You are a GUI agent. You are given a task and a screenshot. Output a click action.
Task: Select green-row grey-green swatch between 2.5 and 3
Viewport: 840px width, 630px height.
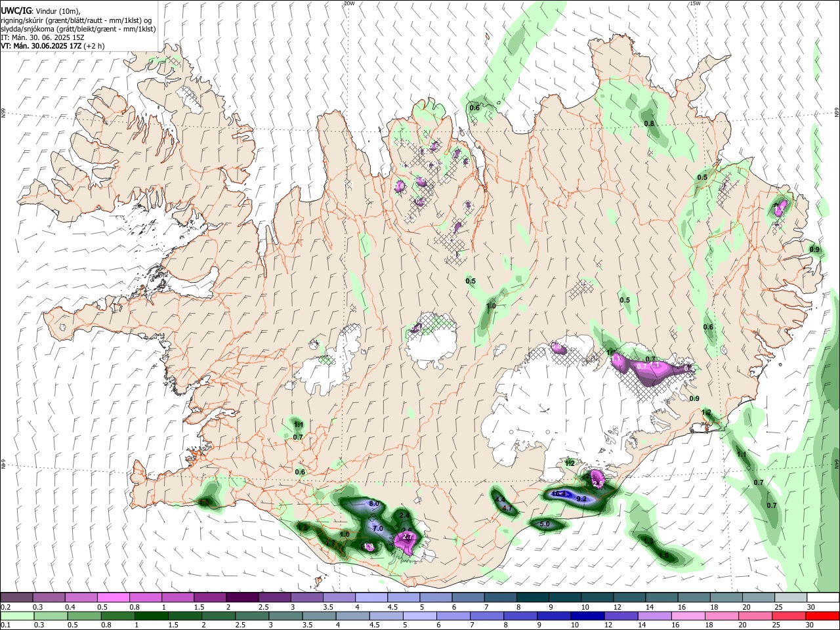[251, 616]
